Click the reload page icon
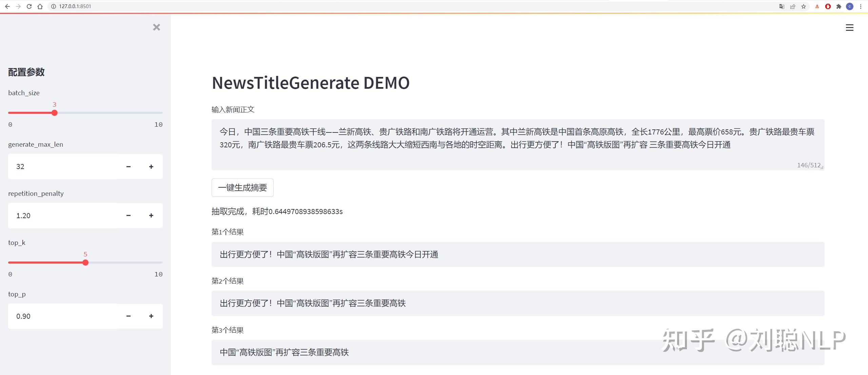This screenshot has height=375, width=868. pos(29,6)
